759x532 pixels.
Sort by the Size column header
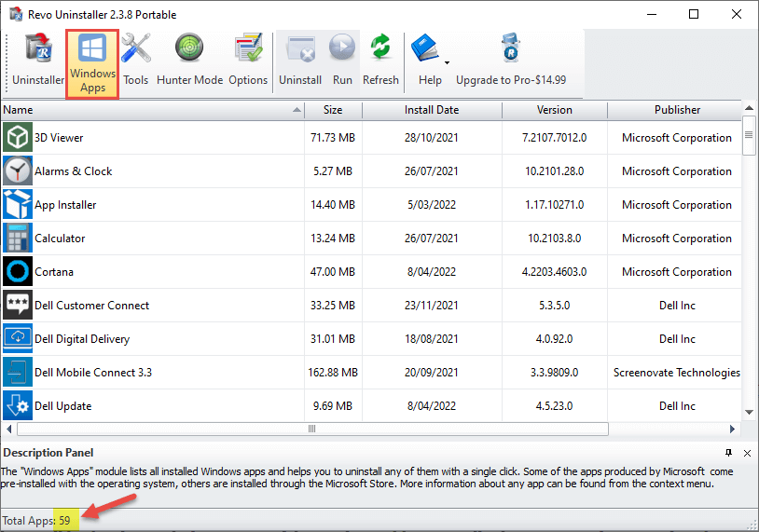333,110
